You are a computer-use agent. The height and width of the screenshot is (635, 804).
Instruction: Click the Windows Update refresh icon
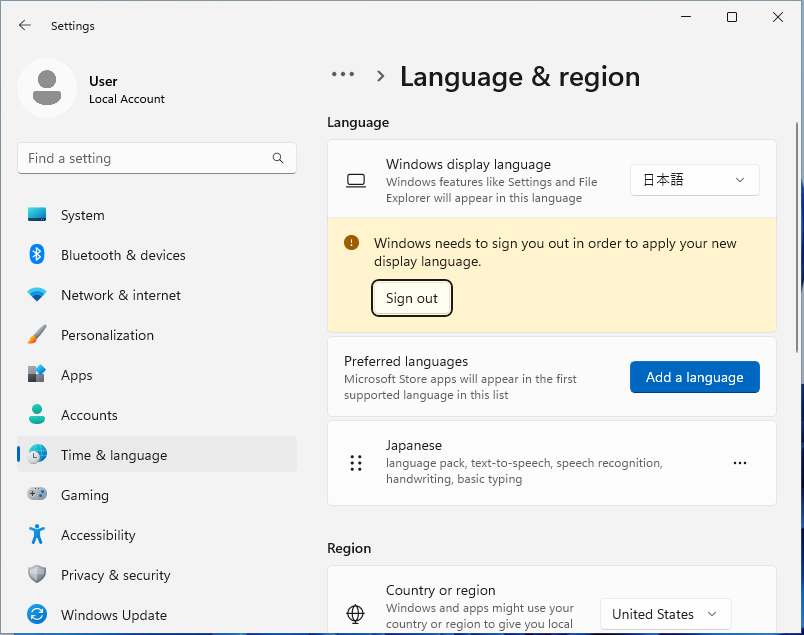click(37, 614)
